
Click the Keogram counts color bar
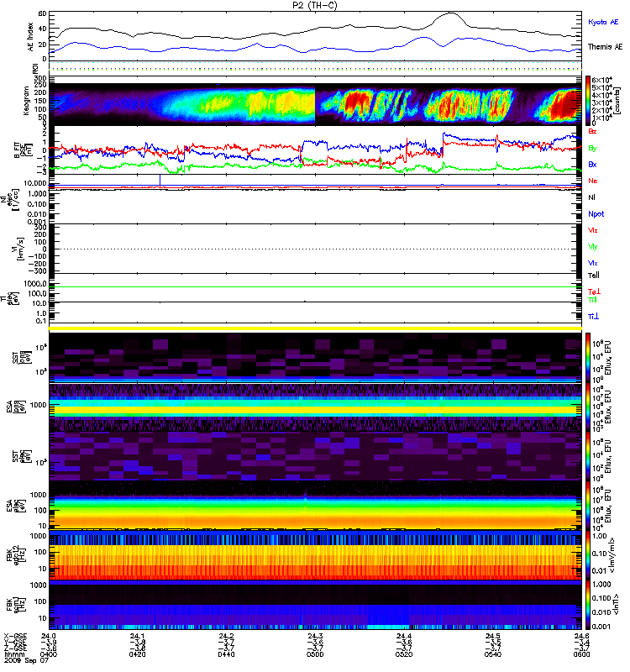tap(588, 101)
